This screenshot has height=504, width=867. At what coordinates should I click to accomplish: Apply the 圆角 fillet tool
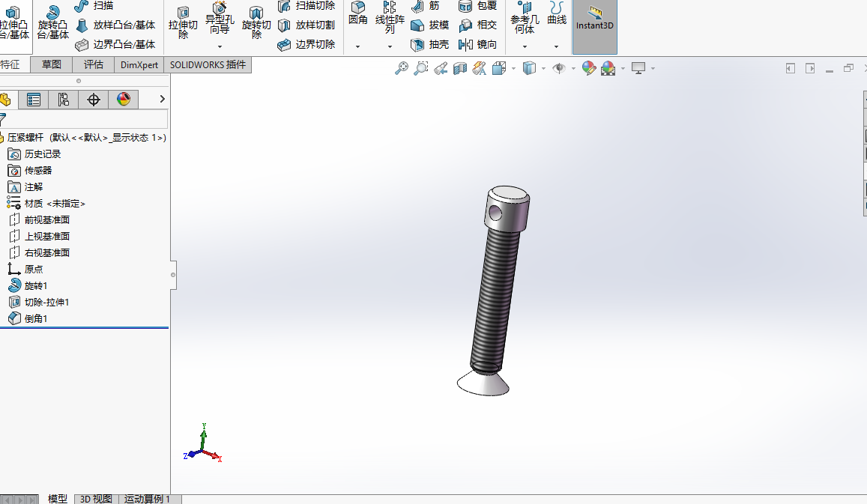tap(357, 13)
